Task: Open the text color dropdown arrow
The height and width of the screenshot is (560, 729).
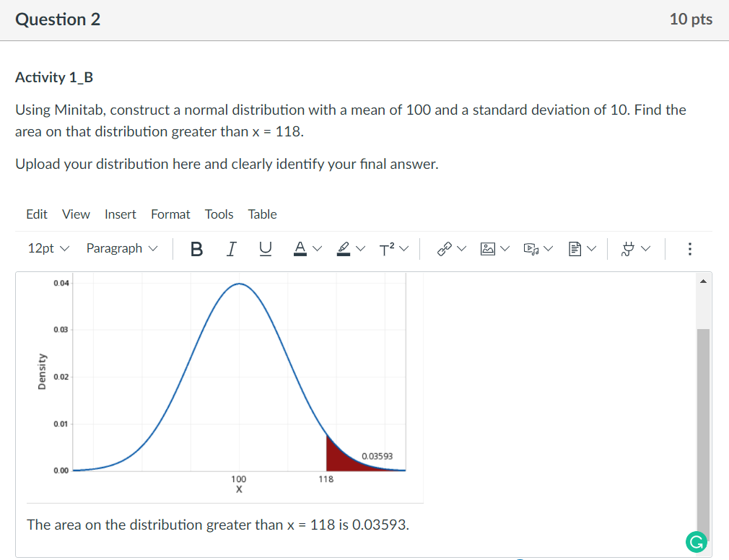Action: (316, 249)
